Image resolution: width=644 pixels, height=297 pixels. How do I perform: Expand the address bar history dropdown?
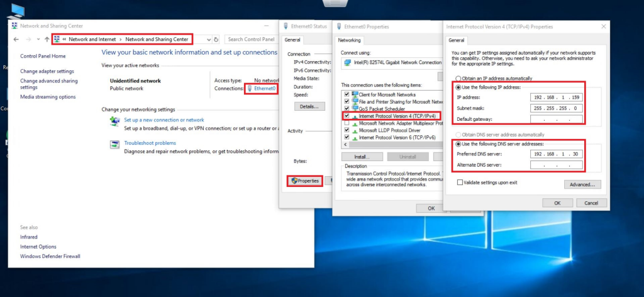click(x=208, y=39)
